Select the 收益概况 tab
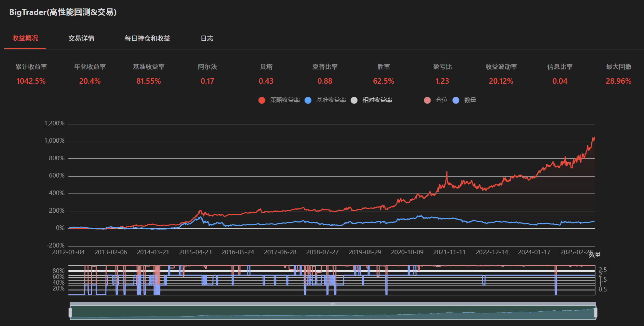Viewport: 644px width, 326px height. [25, 38]
